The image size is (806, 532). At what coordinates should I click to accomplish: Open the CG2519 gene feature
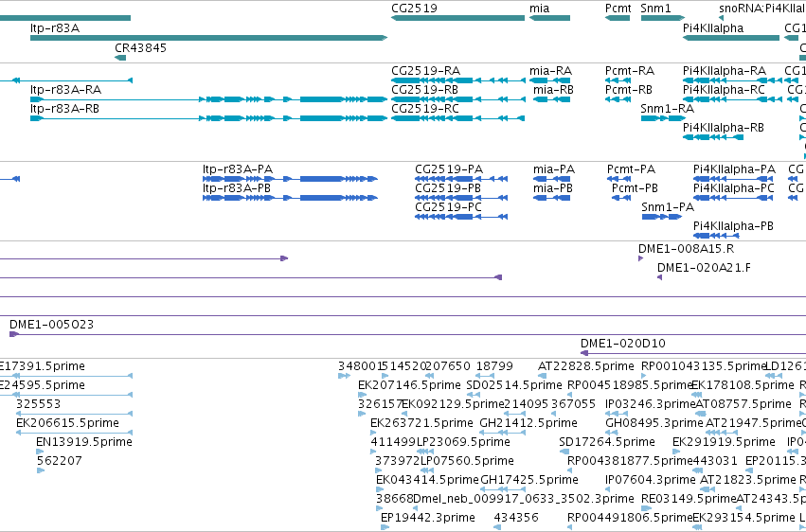click(458, 18)
